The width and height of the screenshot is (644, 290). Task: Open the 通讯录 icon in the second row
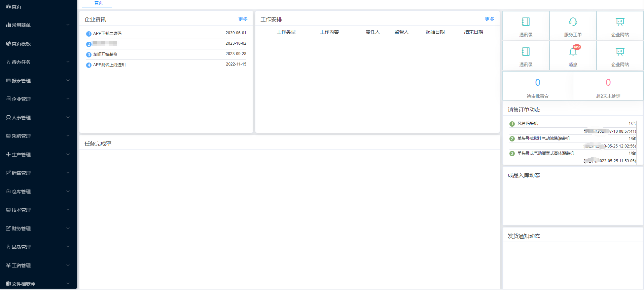tap(526, 52)
